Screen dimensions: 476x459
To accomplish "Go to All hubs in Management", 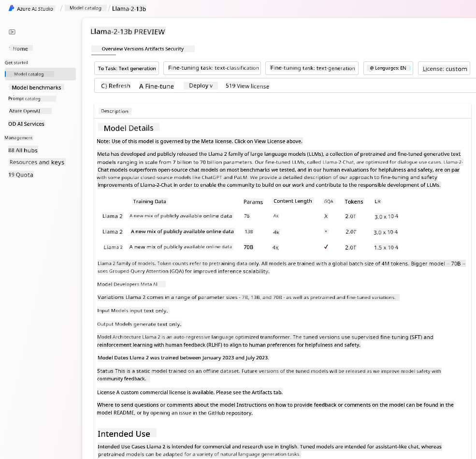I will (23, 150).
